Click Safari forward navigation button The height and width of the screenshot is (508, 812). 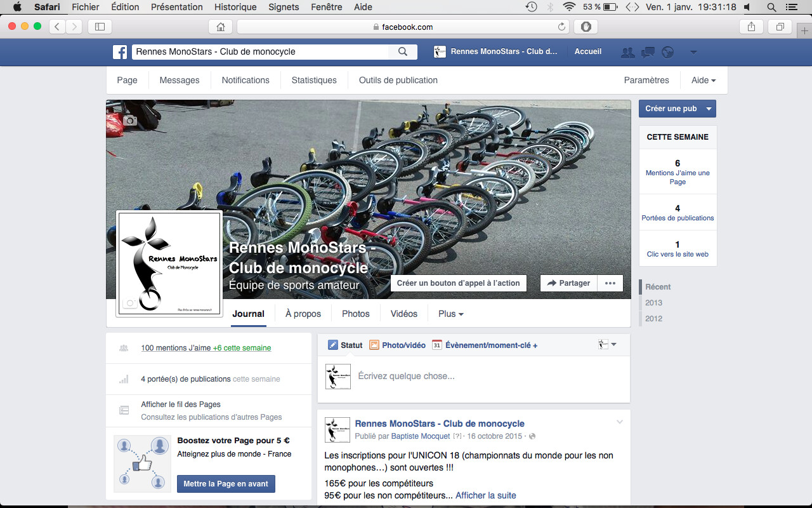tap(74, 27)
